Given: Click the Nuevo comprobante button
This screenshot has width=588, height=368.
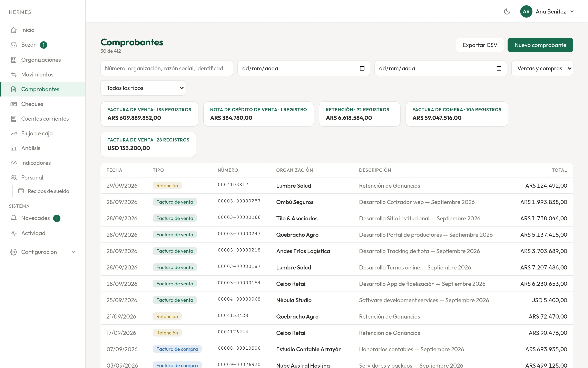Looking at the screenshot, I should click(x=540, y=45).
